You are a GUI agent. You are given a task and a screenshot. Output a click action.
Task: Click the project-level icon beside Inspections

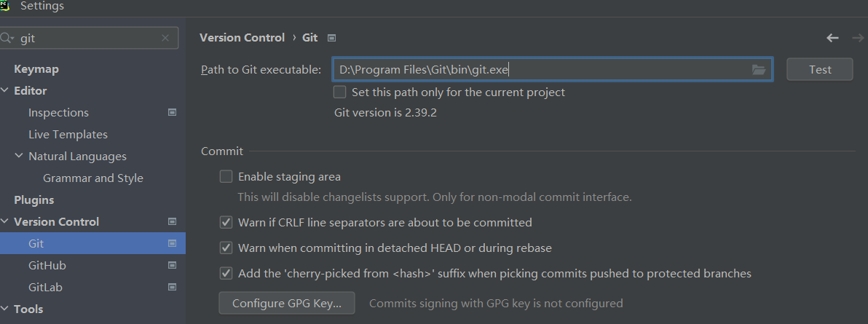pyautogui.click(x=173, y=113)
